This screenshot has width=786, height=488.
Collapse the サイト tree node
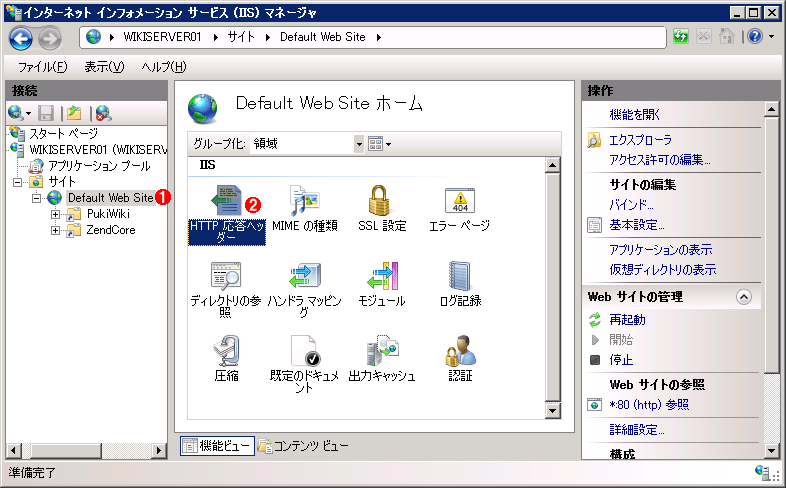coord(18,182)
